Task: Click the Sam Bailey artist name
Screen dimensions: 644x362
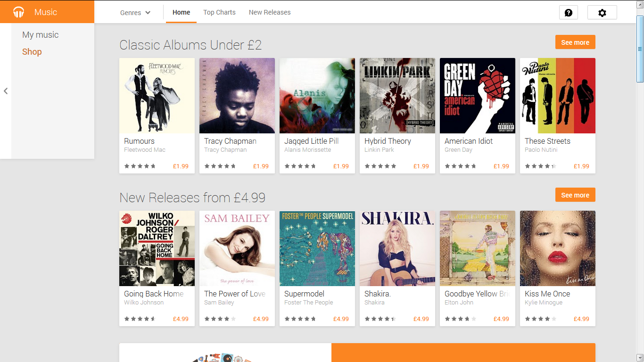Action: click(219, 303)
